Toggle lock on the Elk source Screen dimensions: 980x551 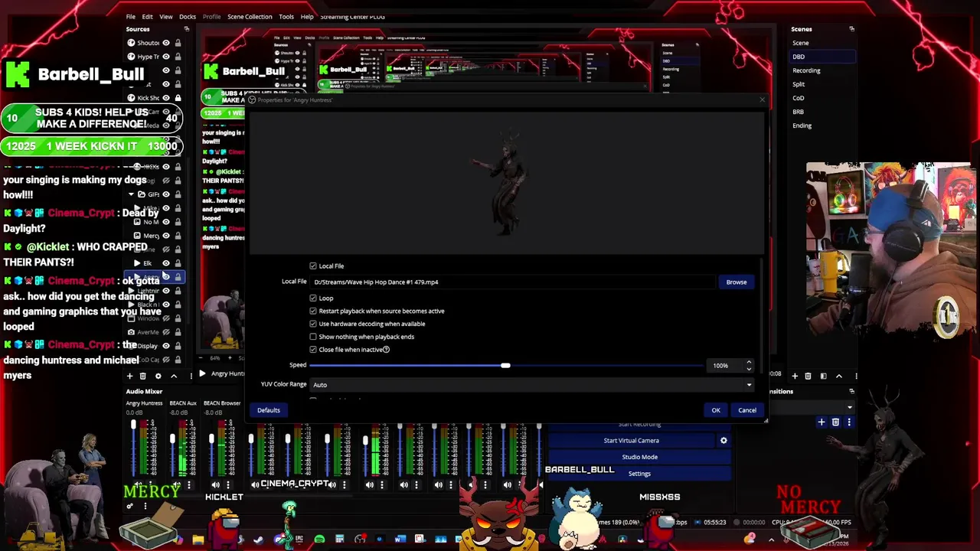(178, 263)
